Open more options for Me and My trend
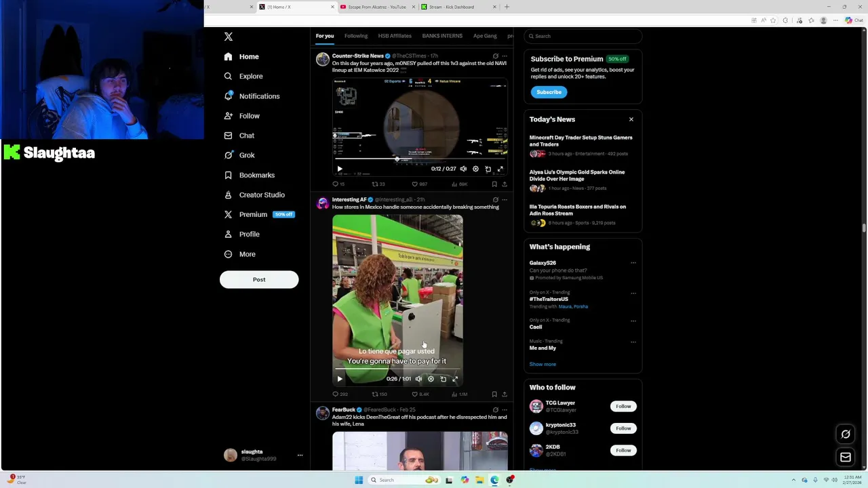Image resolution: width=868 pixels, height=488 pixels. pyautogui.click(x=633, y=342)
